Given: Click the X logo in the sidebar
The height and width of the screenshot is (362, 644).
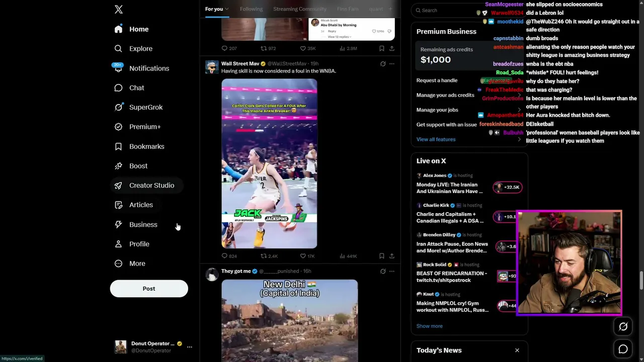Looking at the screenshot, I should click(118, 10).
